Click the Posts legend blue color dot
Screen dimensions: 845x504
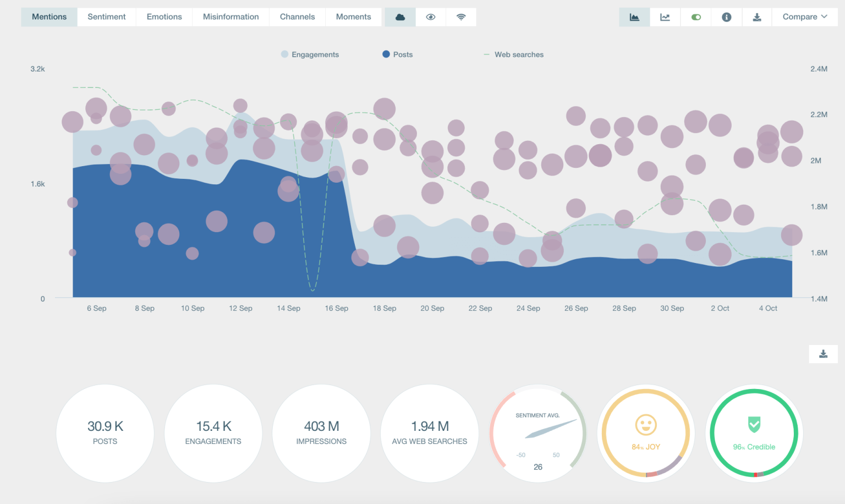point(386,54)
